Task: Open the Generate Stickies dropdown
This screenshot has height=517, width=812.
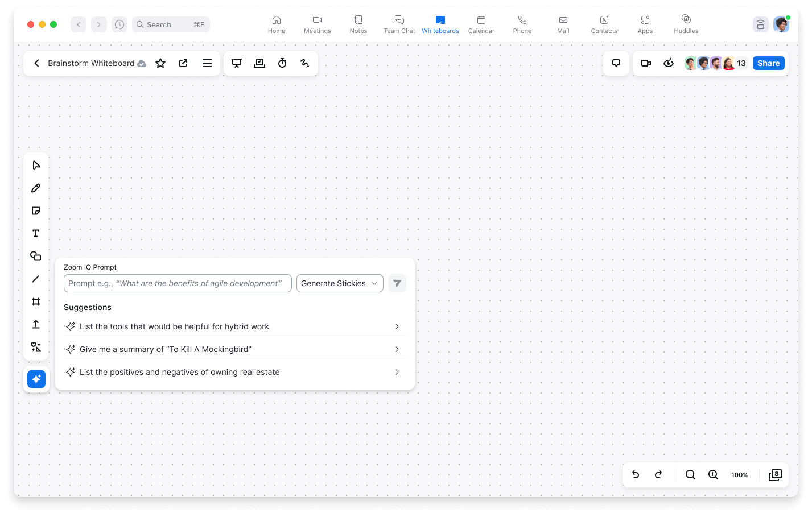Action: pyautogui.click(x=340, y=283)
